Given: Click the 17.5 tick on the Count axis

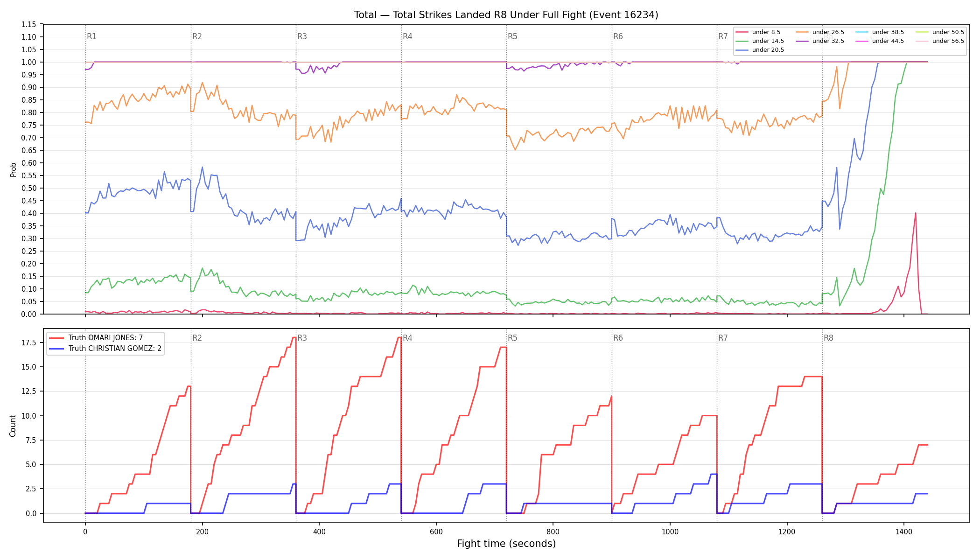Looking at the screenshot, I should coord(29,343).
